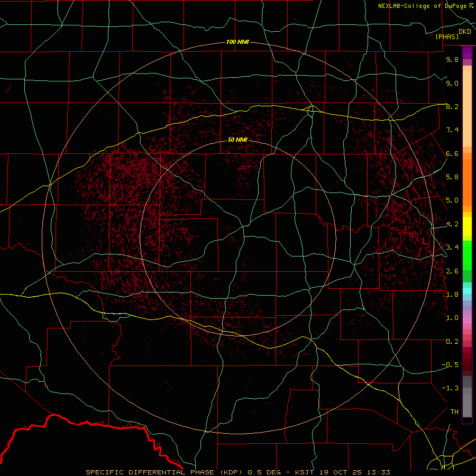Click the TH label on the scale

point(454,412)
